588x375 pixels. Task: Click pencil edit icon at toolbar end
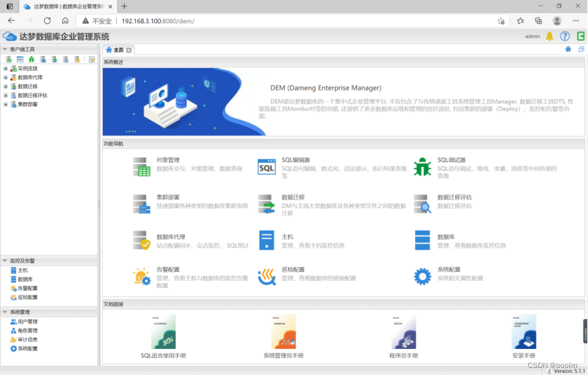tap(92, 59)
